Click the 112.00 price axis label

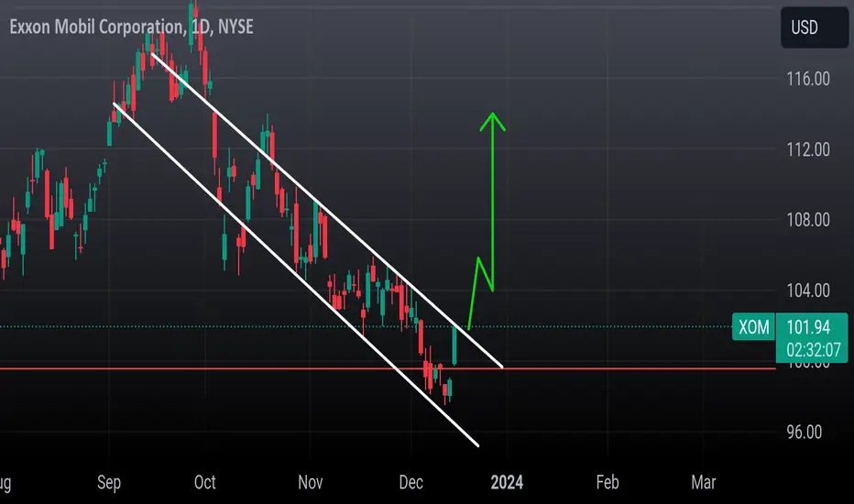[x=808, y=149]
